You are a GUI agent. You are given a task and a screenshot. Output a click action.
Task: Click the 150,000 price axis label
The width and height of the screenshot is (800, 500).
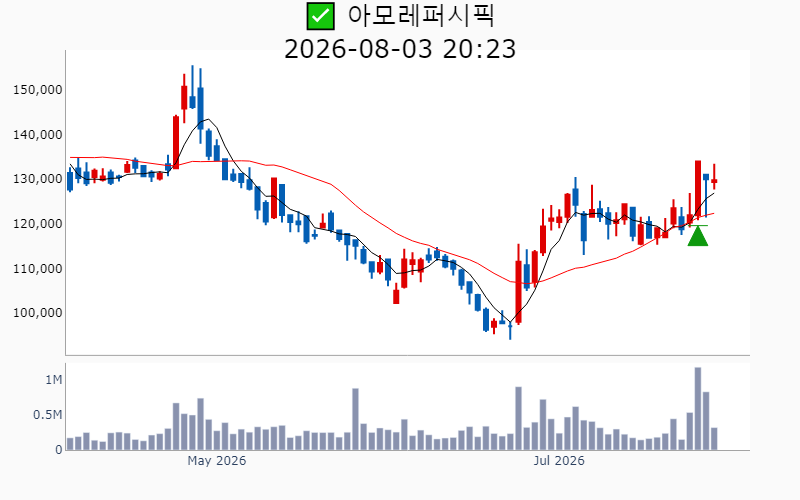click(37, 90)
